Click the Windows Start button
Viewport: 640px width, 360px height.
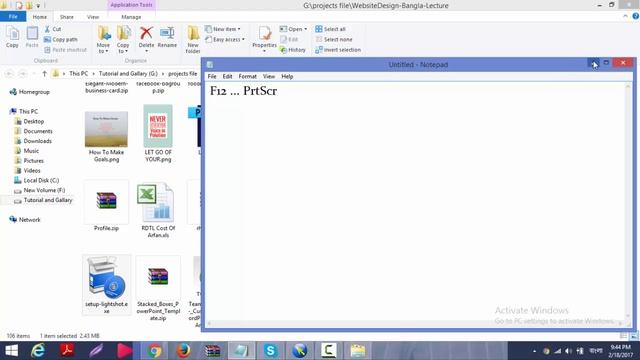coord(11,351)
